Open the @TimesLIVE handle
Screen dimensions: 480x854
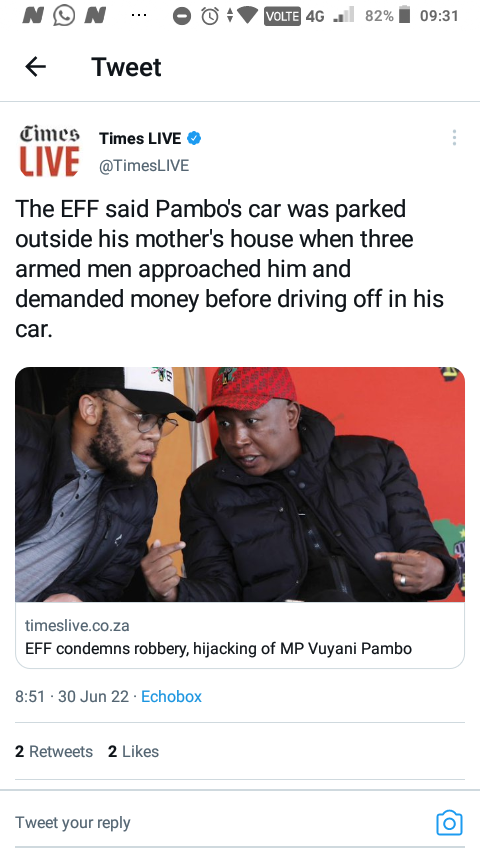[144, 166]
